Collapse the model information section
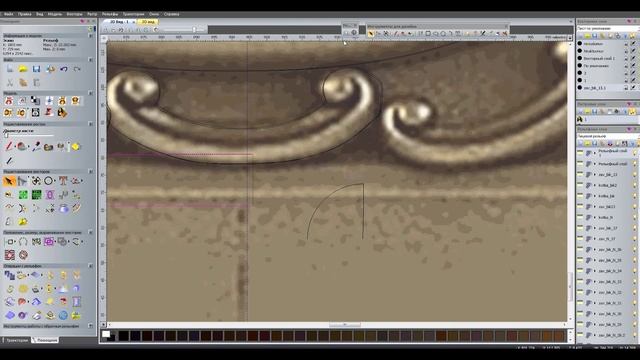This screenshot has height=360, width=640. click(x=91, y=36)
